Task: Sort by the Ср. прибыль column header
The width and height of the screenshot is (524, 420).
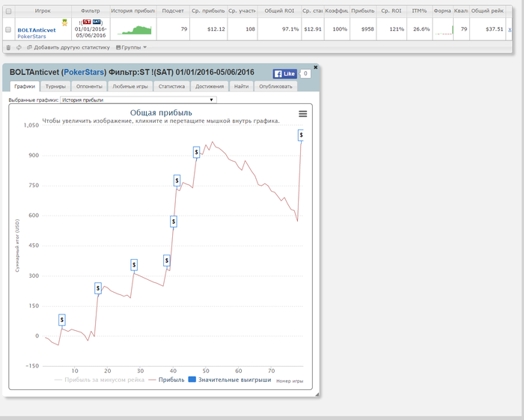Action: pos(209,11)
